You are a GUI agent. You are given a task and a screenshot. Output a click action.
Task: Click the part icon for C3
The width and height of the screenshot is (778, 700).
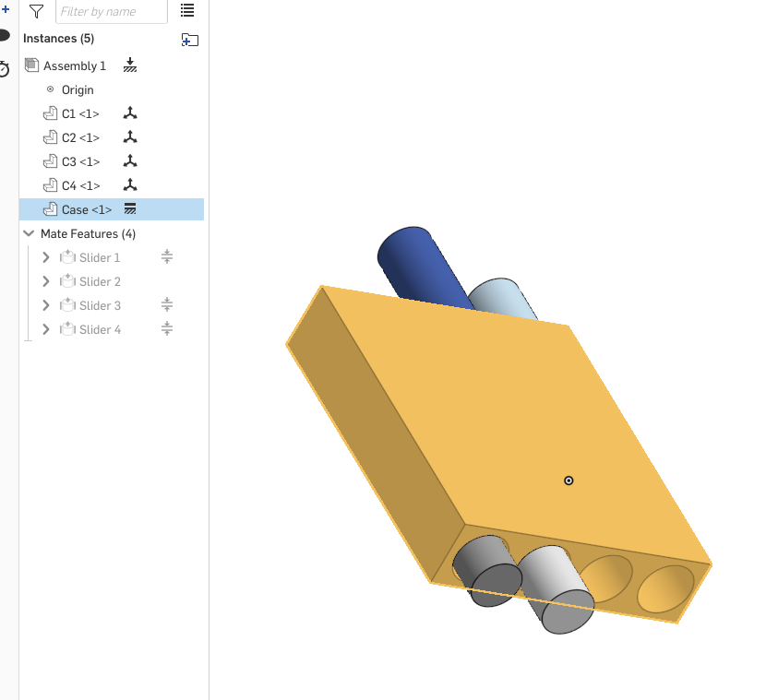click(x=50, y=161)
